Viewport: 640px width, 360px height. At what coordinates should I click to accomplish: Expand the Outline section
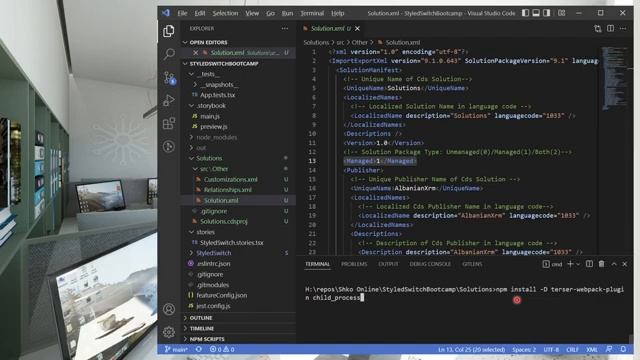238,318
